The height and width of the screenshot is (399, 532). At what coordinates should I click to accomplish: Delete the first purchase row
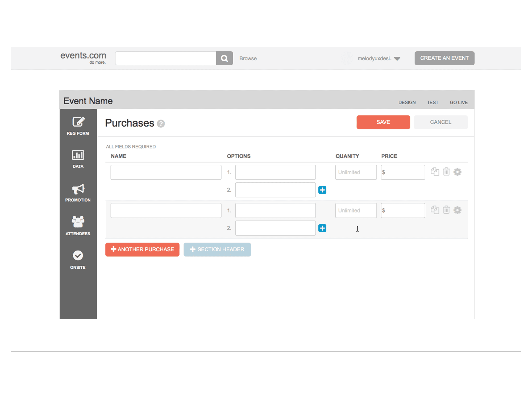446,172
